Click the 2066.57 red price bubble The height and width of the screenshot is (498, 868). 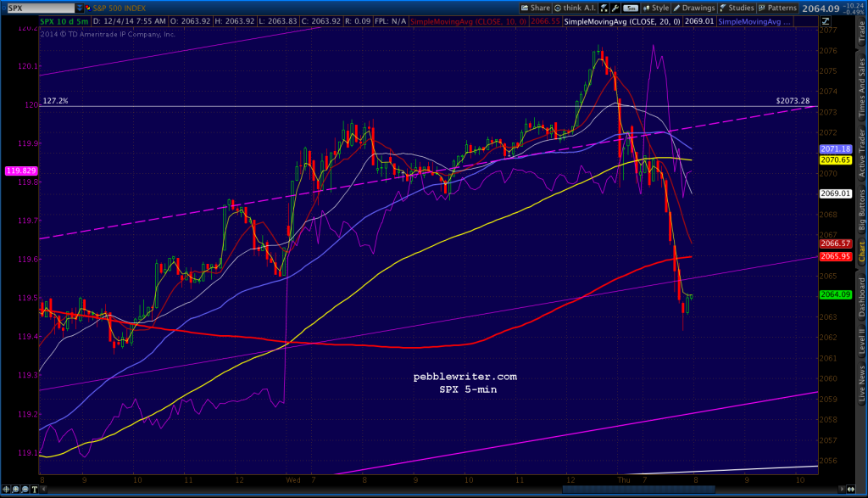(835, 243)
